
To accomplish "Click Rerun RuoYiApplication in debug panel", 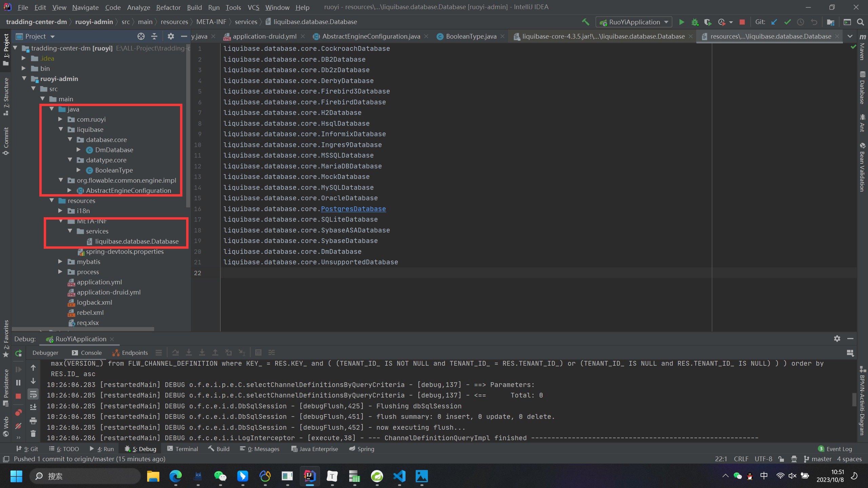I will (19, 353).
